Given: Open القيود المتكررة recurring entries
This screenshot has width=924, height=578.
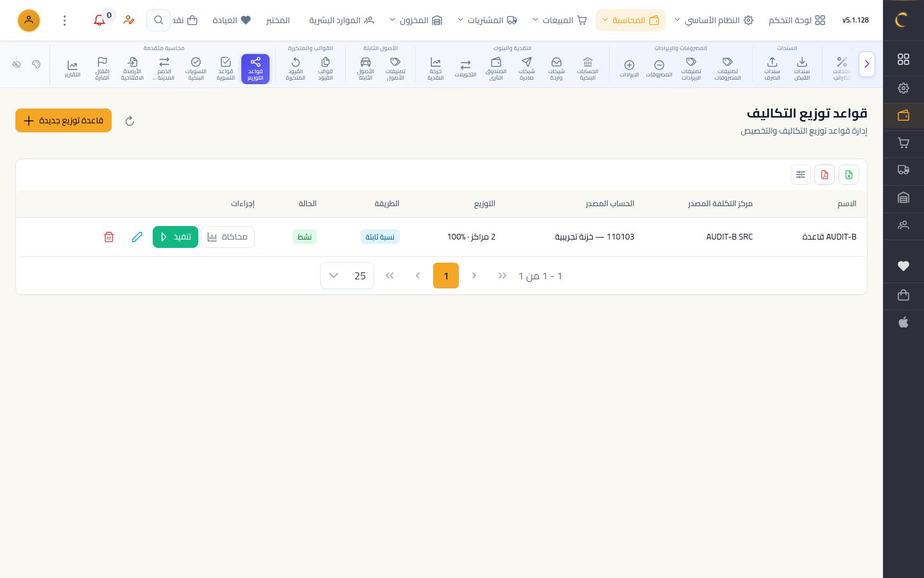Looking at the screenshot, I should click(x=295, y=68).
